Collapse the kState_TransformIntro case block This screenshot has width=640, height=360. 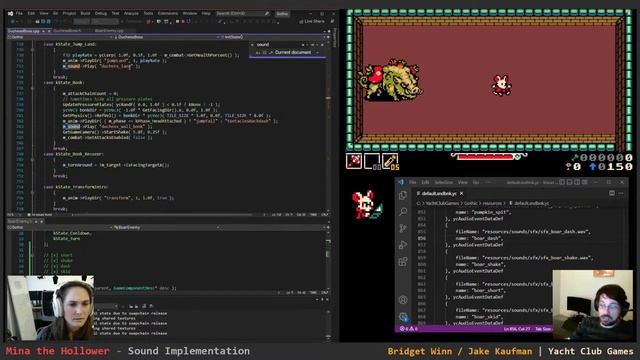coord(32,192)
